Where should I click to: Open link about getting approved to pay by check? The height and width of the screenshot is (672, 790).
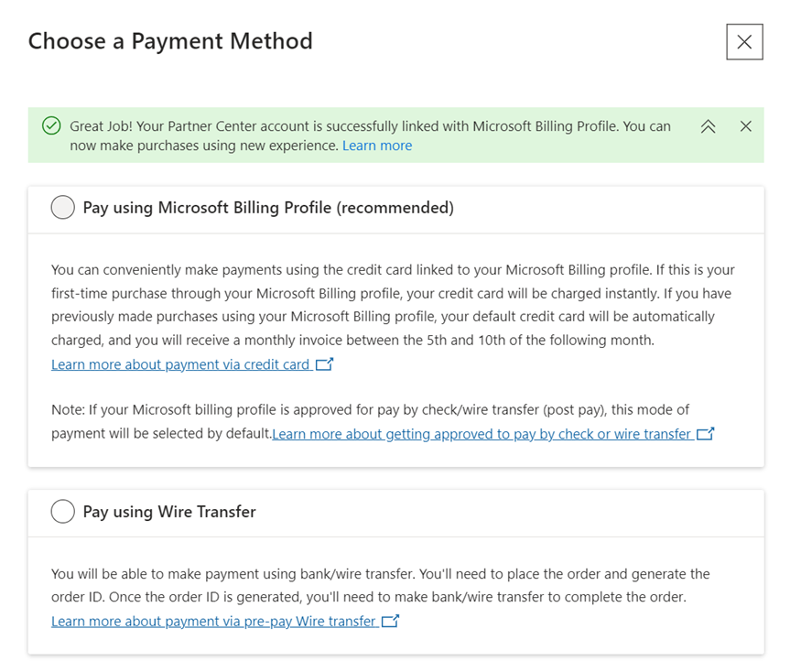482,434
